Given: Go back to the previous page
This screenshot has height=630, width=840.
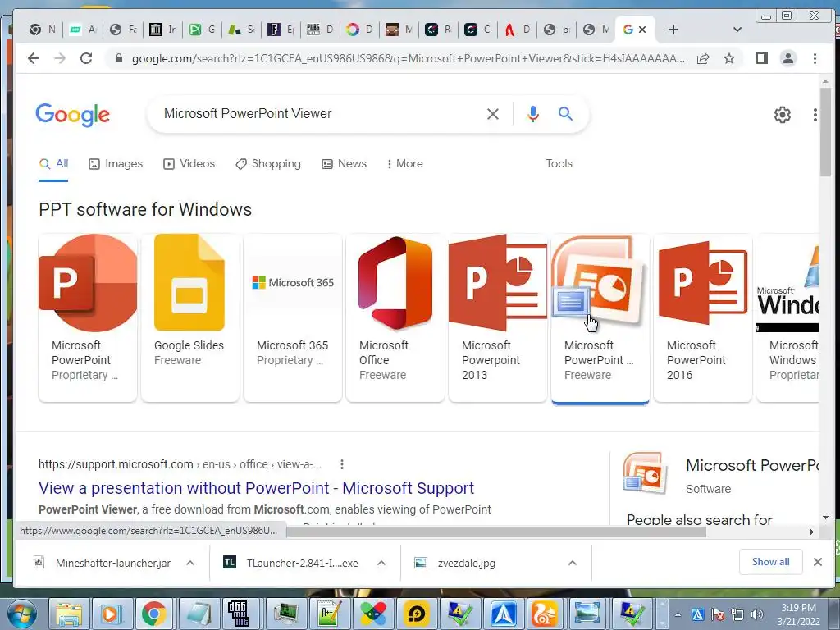Looking at the screenshot, I should (34, 58).
